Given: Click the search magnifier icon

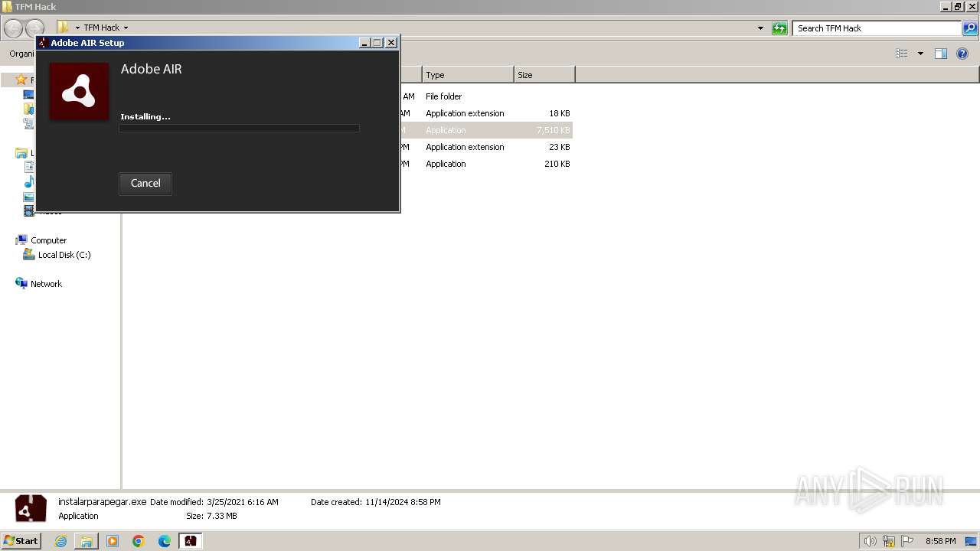Looking at the screenshot, I should tap(970, 28).
